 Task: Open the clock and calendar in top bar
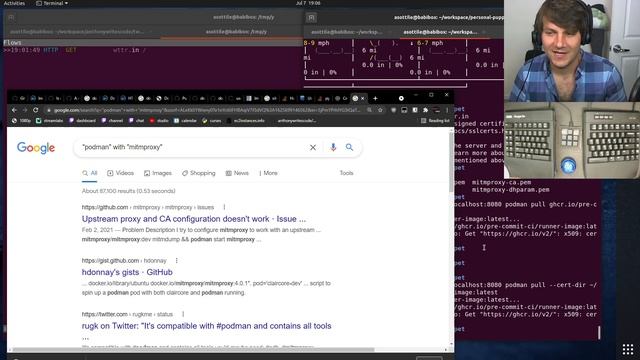tap(308, 3)
